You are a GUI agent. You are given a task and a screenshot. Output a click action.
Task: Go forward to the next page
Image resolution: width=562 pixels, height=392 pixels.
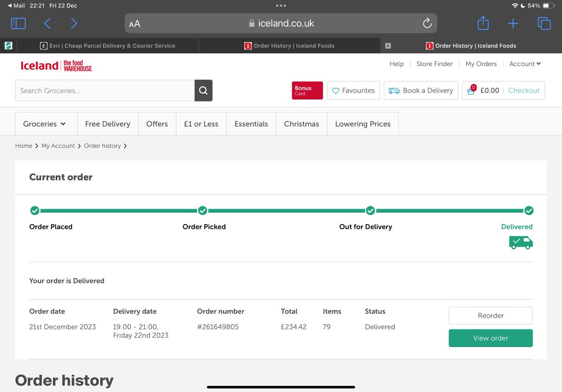coord(74,23)
